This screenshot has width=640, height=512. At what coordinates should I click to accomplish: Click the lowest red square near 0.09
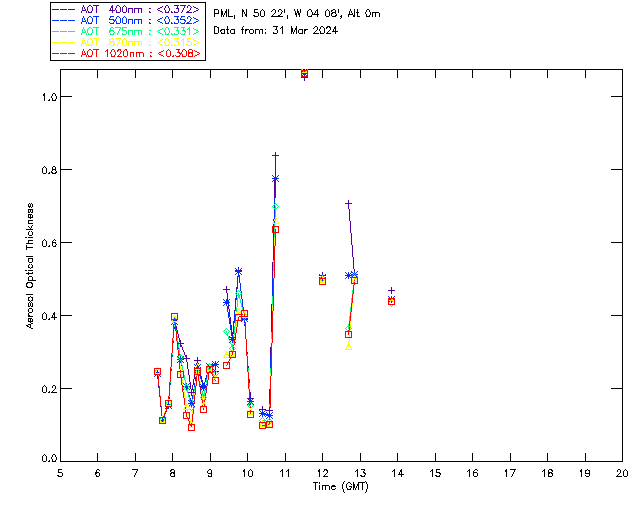pyautogui.click(x=191, y=427)
